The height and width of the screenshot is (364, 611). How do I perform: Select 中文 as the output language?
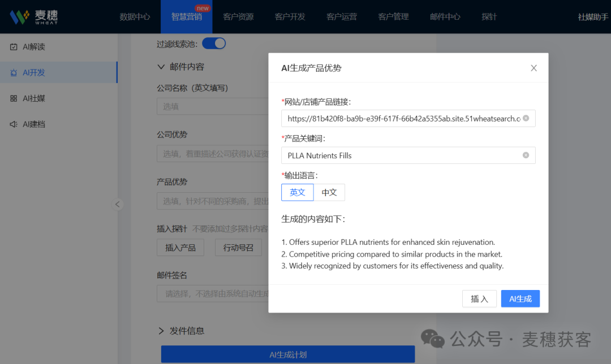[x=330, y=192]
